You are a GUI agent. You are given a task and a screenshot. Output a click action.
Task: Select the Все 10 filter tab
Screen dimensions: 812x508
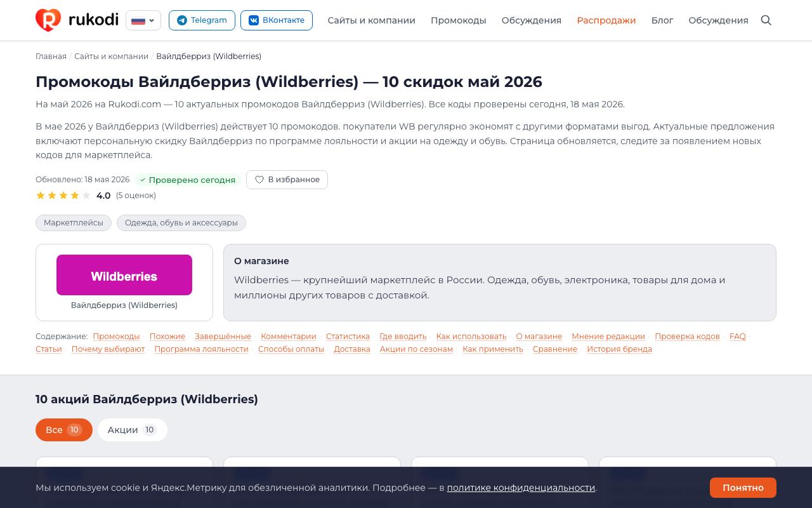(64, 430)
